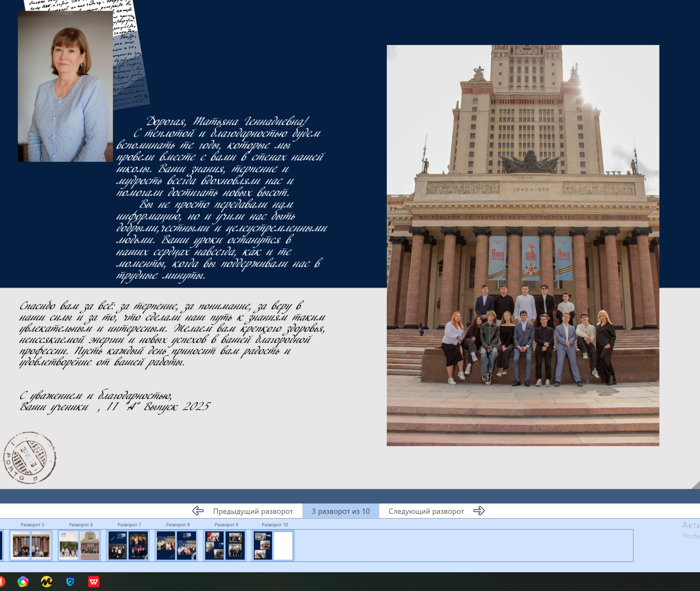Select the Разворот 6 thumbnail
700x591 pixels.
tap(79, 545)
